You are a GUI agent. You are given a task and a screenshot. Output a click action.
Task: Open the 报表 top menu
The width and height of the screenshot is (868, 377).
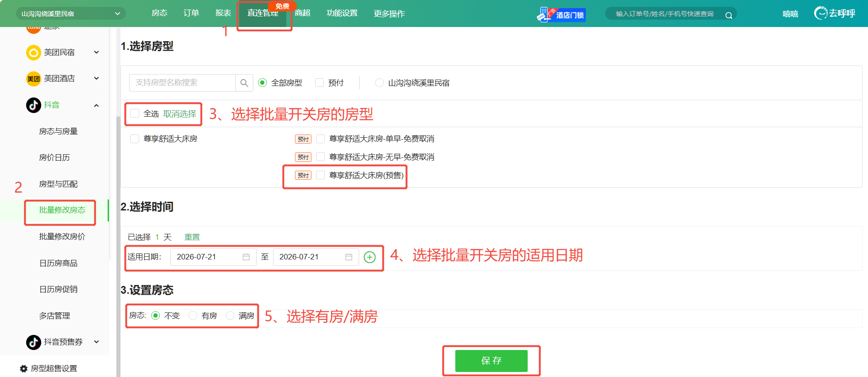(x=223, y=13)
